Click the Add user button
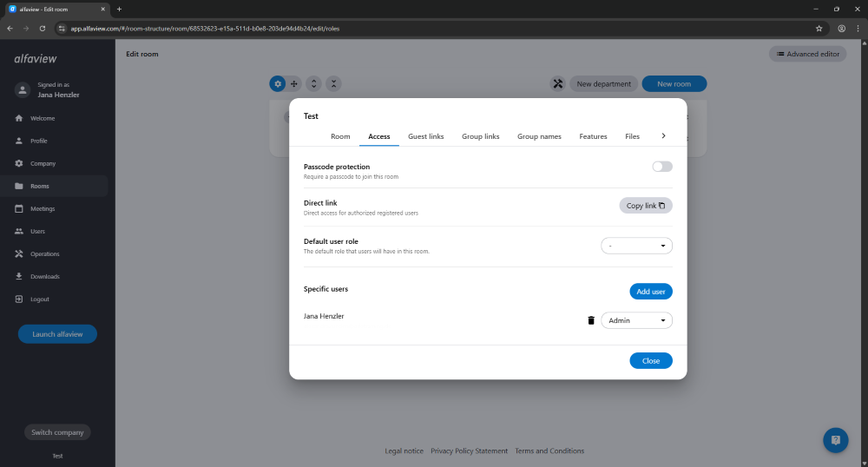 (x=651, y=292)
